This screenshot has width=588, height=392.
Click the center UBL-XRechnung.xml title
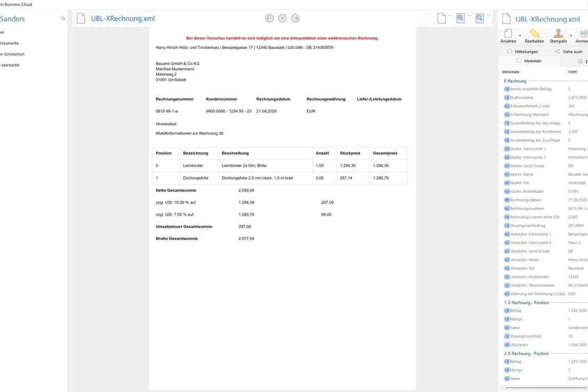click(123, 18)
